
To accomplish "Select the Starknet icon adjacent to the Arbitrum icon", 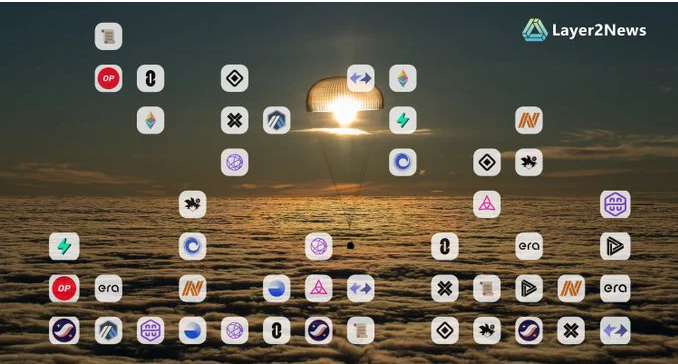I will (64, 330).
